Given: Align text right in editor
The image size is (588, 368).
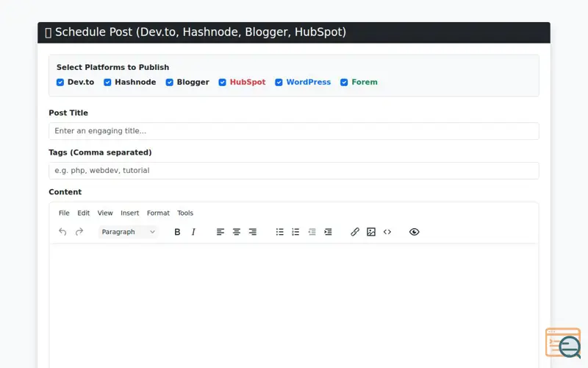Looking at the screenshot, I should pos(253,232).
